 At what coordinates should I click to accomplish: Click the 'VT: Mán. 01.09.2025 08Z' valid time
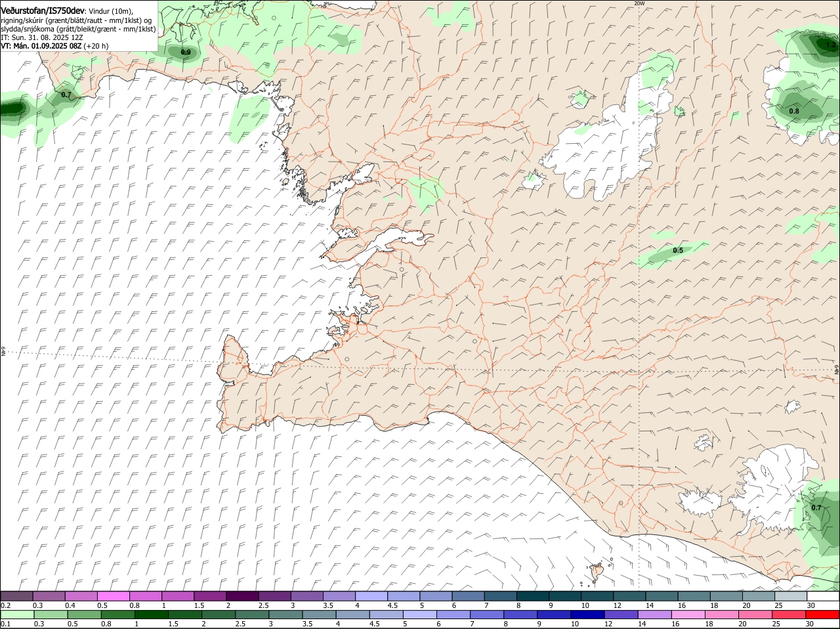tap(41, 46)
